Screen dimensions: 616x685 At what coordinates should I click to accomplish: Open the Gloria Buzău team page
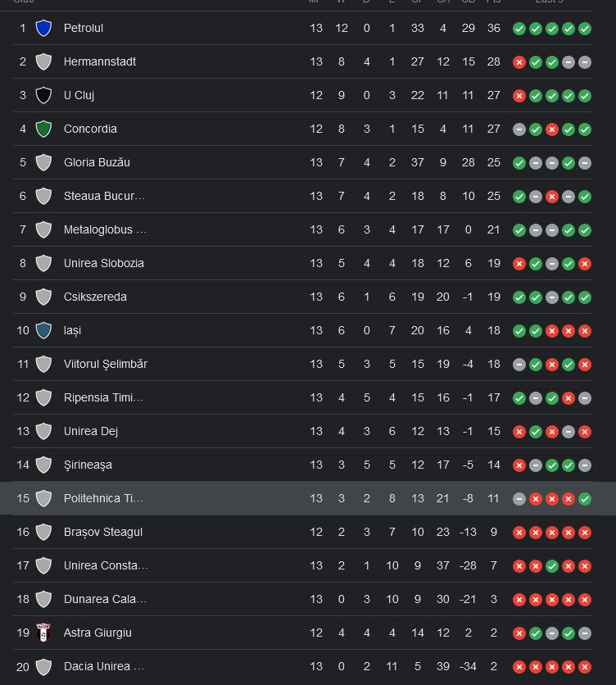tap(97, 162)
